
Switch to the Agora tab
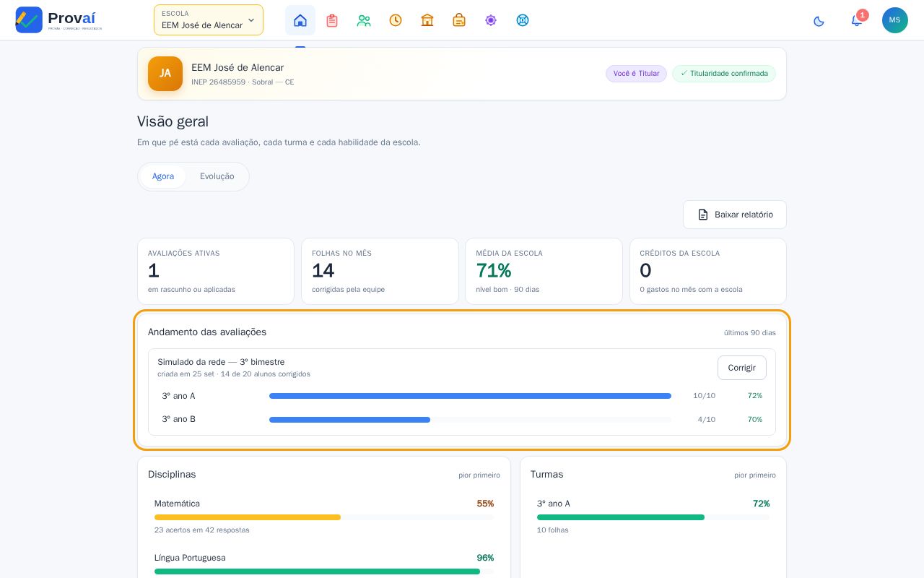(x=163, y=176)
